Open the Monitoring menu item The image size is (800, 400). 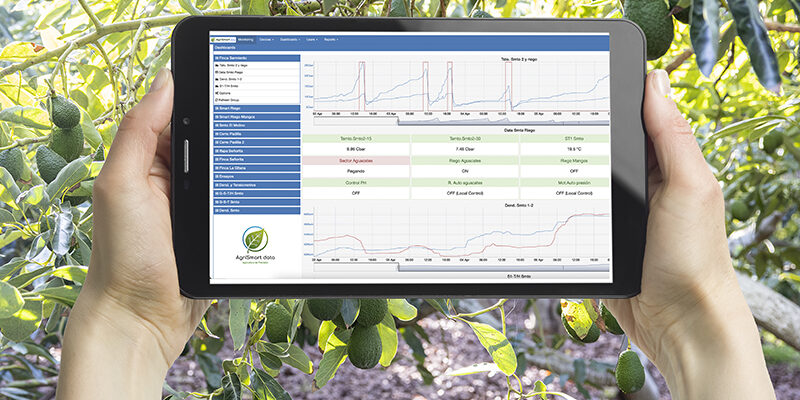tap(245, 39)
